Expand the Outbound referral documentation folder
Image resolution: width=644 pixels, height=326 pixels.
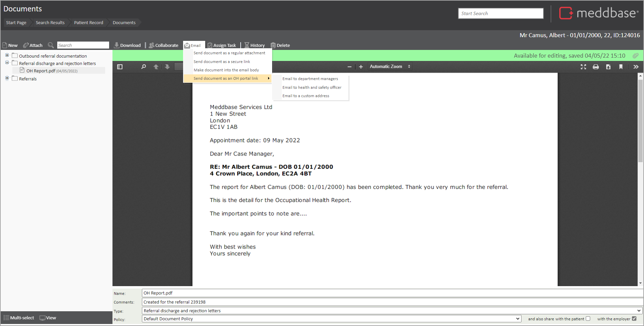[x=7, y=55]
